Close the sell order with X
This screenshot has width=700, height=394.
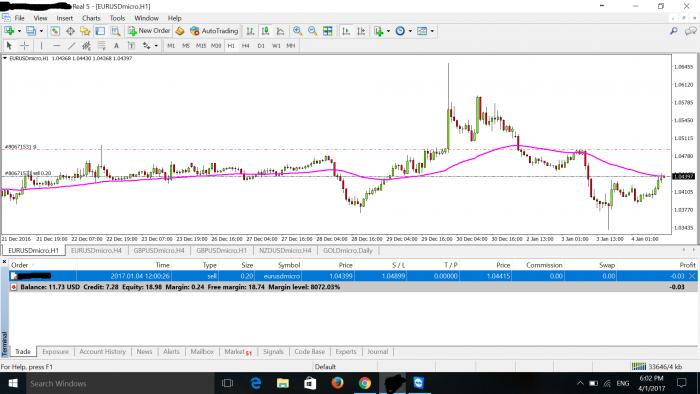692,276
